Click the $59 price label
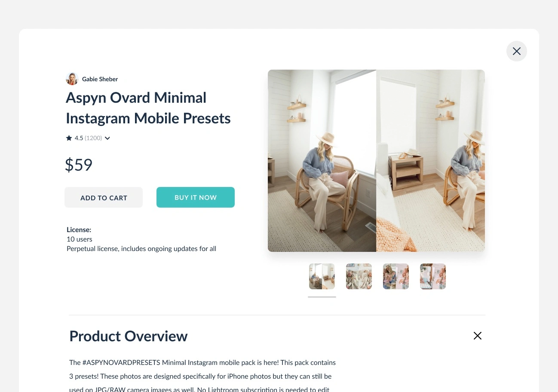558x392 pixels. pyautogui.click(x=79, y=165)
